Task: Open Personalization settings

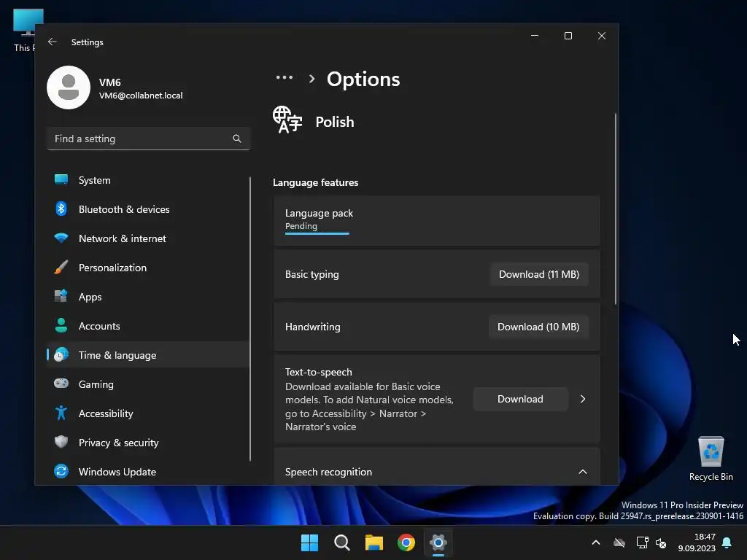Action: [x=148, y=267]
